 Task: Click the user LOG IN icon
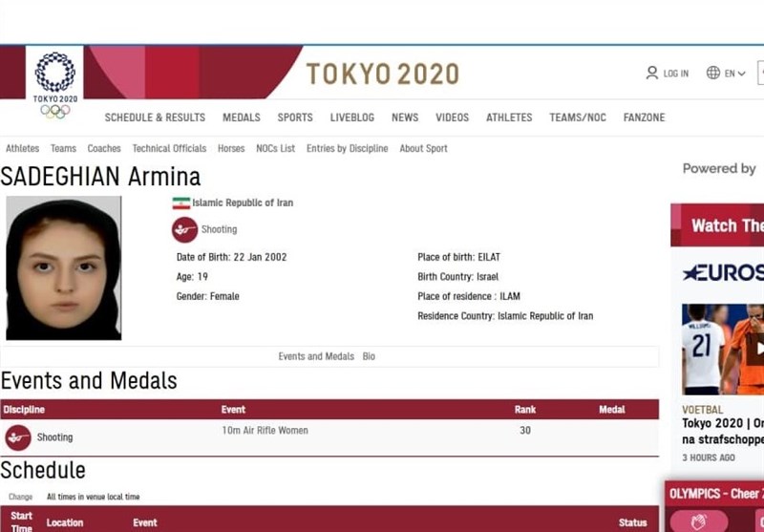tap(651, 74)
